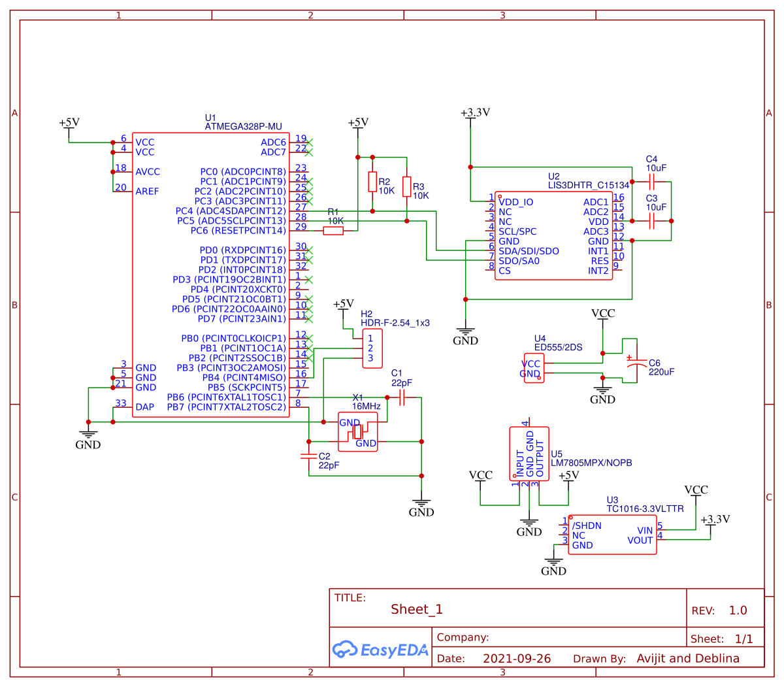
Task: Click the GND symbol under the crystal circuit
Action: [421, 507]
